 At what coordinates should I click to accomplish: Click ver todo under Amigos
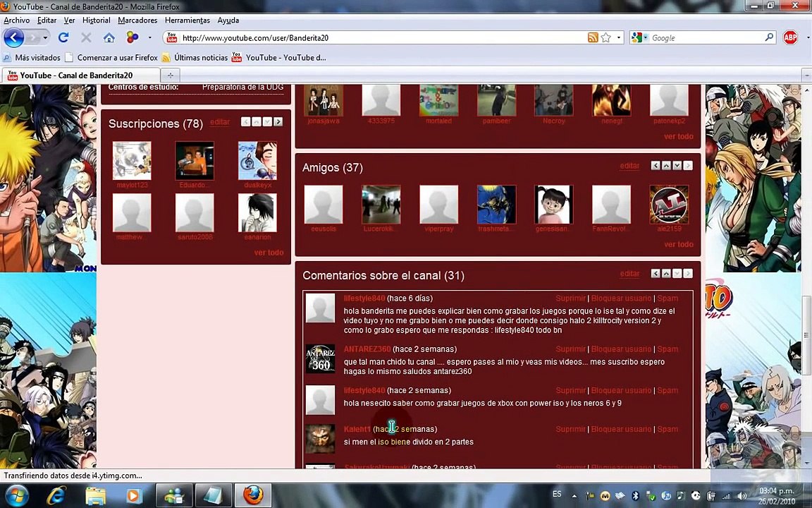click(x=678, y=244)
